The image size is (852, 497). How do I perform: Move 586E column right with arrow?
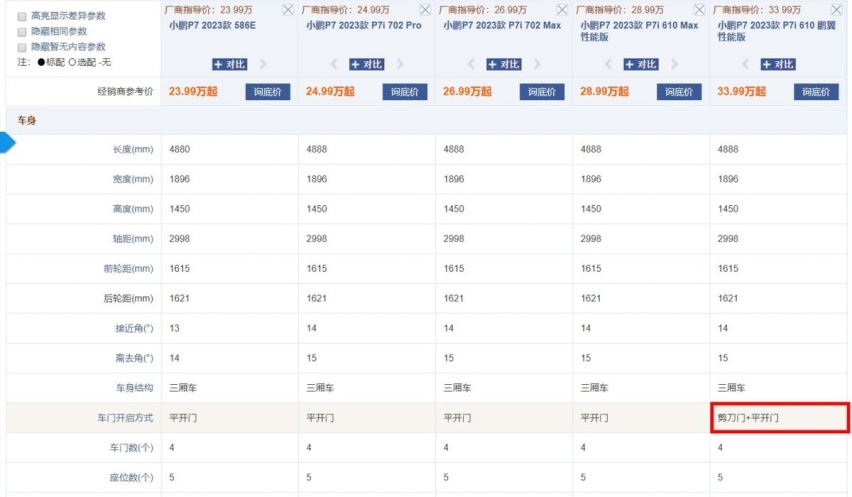click(x=263, y=64)
